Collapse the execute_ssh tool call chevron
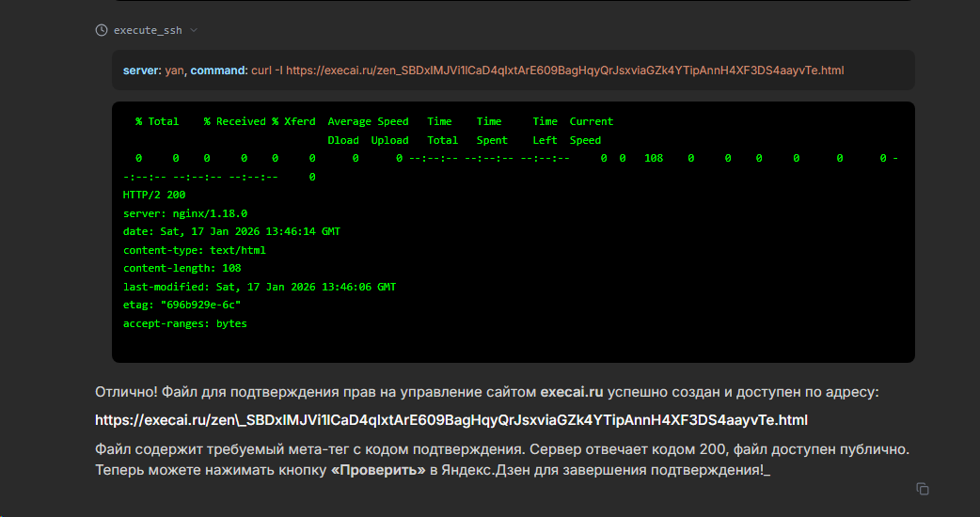 tap(194, 30)
